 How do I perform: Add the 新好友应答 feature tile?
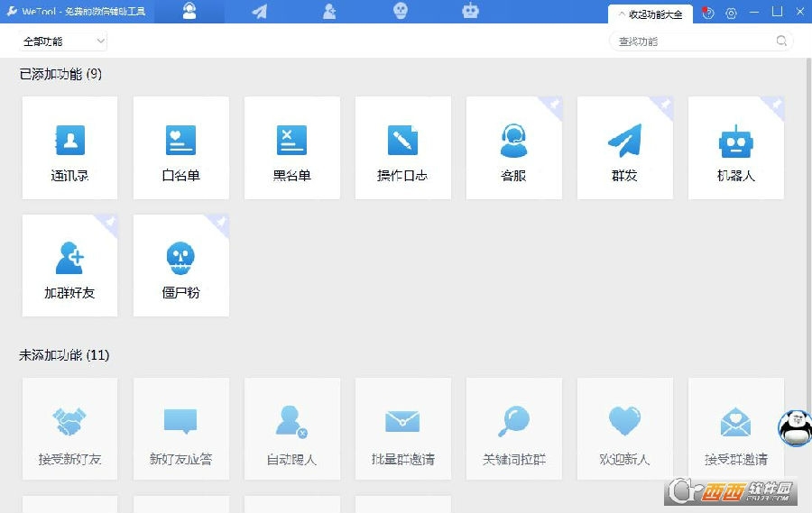tap(180, 428)
